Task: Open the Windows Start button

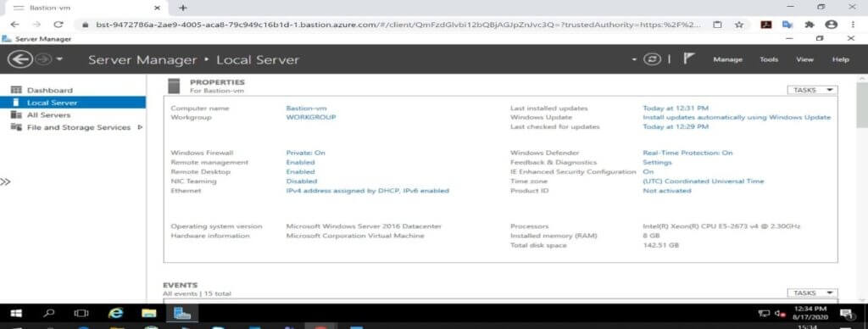Action: (x=16, y=314)
